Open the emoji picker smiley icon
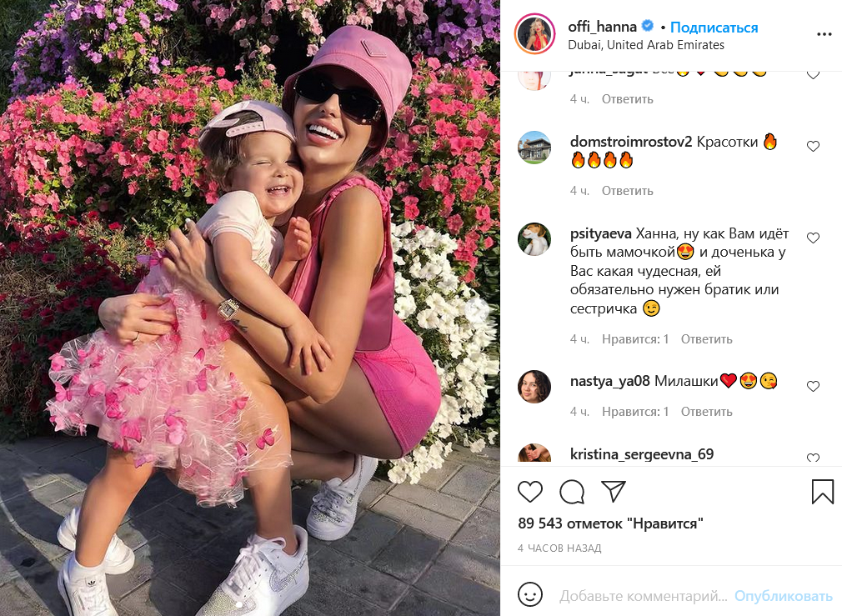This screenshot has width=842, height=616. 530,595
